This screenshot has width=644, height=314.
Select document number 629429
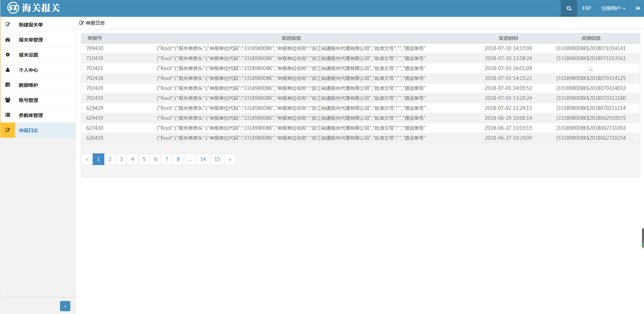click(x=95, y=108)
